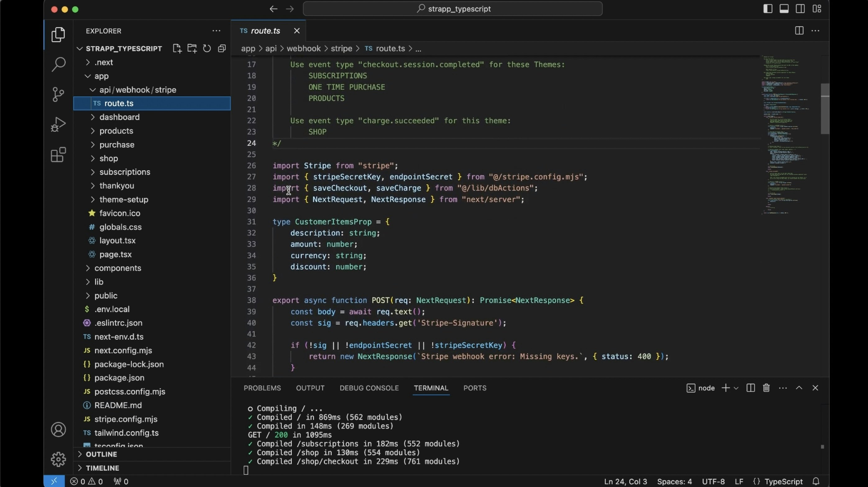Viewport: 868px width, 487px height.
Task: Open Accounts menu icon
Action: pyautogui.click(x=58, y=430)
